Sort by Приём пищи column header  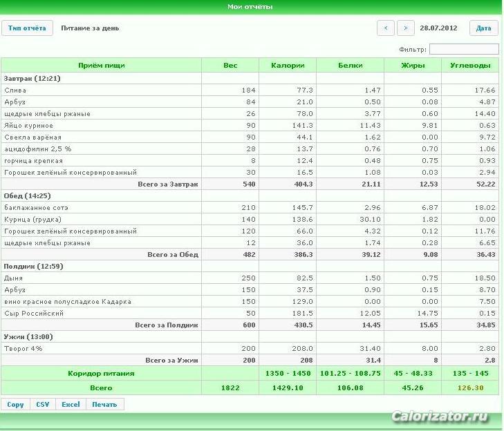pyautogui.click(x=101, y=65)
